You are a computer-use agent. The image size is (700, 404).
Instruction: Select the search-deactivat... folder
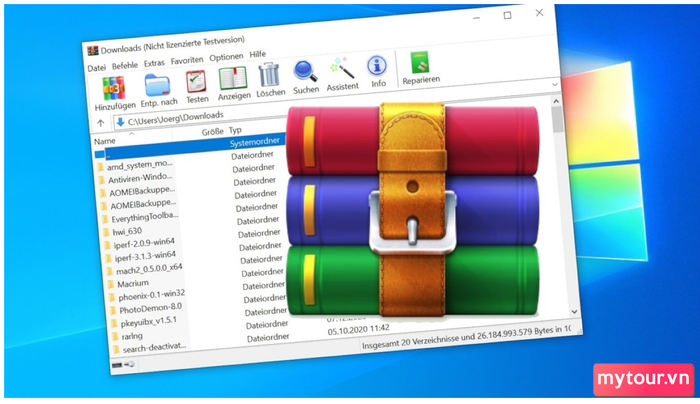coord(154,347)
